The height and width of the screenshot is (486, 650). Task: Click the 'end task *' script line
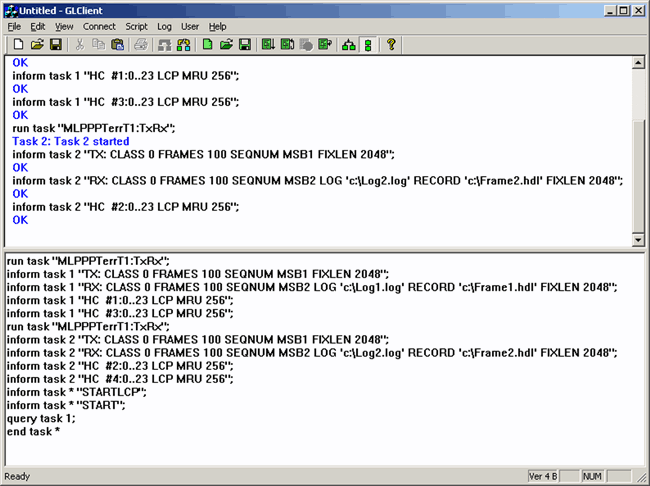click(33, 432)
